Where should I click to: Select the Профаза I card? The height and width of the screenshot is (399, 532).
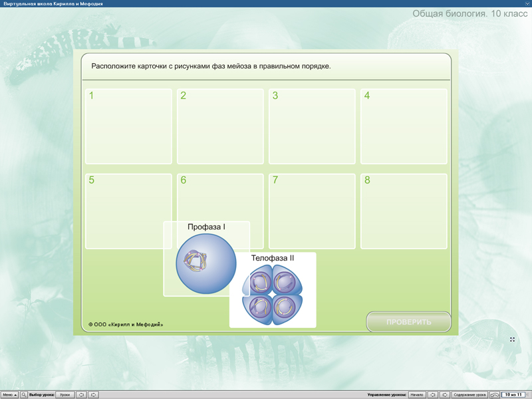coord(206,259)
